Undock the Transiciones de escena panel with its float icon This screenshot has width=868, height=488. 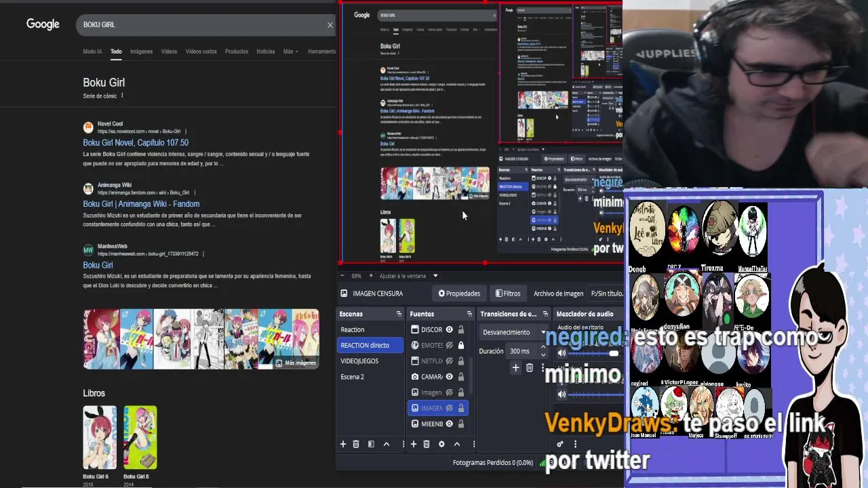[x=545, y=314]
